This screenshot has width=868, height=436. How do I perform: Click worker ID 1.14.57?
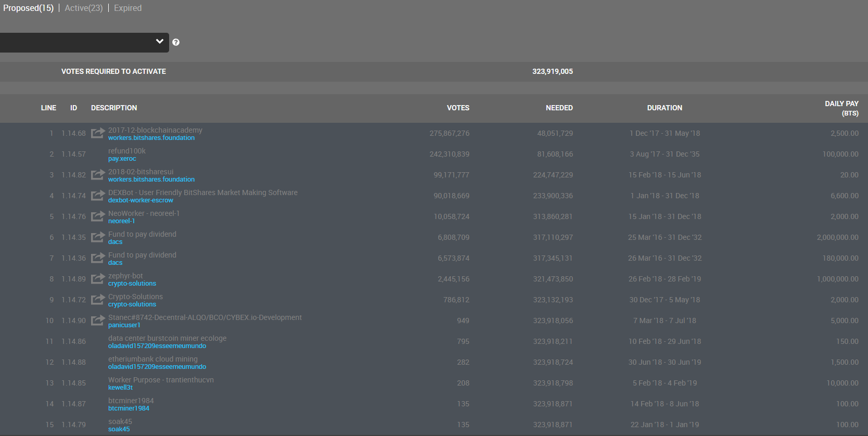click(x=73, y=154)
